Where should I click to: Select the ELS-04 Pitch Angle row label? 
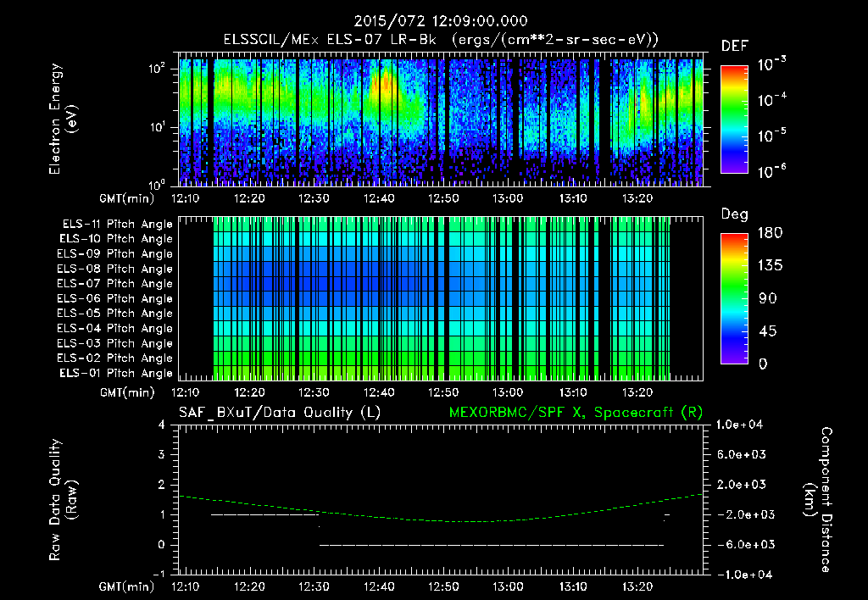pyautogui.click(x=115, y=328)
